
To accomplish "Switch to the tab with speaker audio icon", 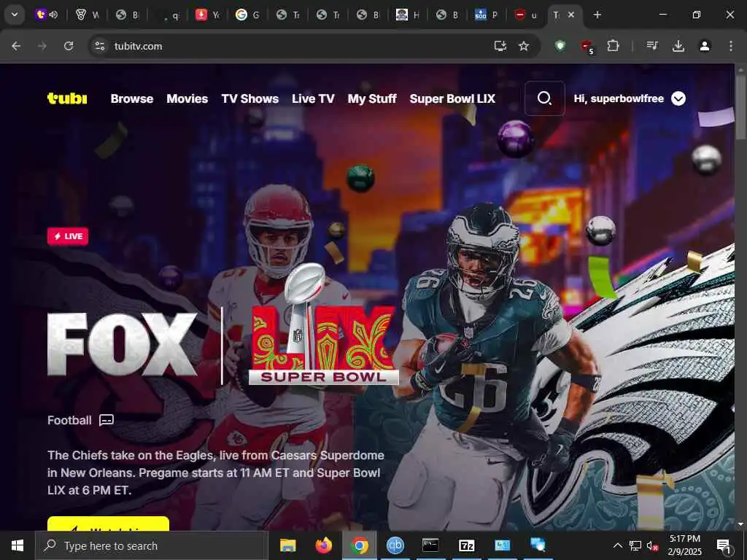I will [x=47, y=15].
